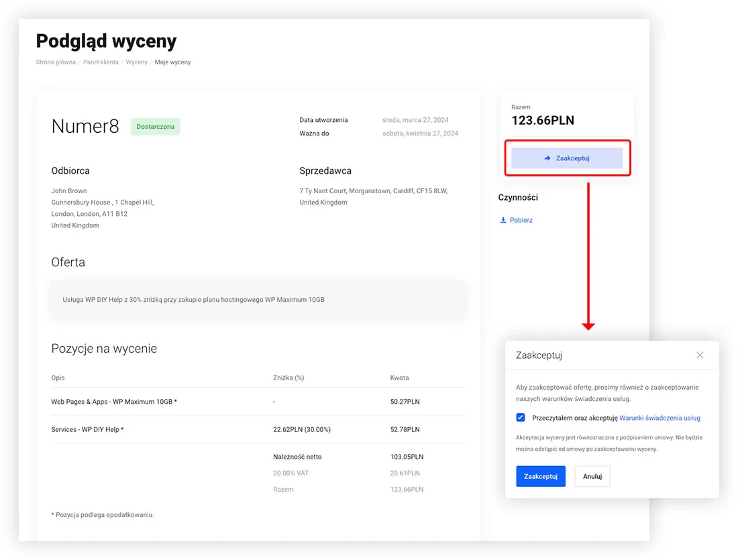The height and width of the screenshot is (560, 738).
Task: Click the Dostarczona status badge
Action: tap(156, 127)
